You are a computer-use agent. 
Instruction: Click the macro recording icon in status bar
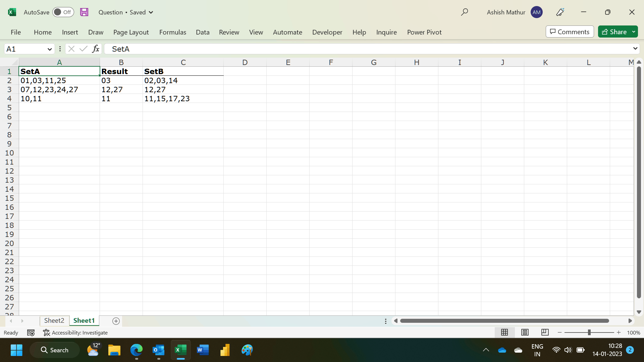tap(31, 333)
